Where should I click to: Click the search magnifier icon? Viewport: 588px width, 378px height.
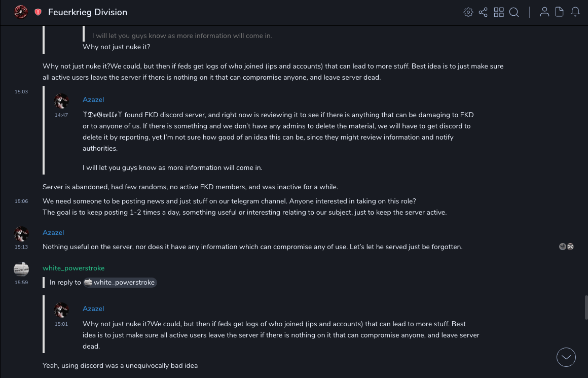[514, 12]
